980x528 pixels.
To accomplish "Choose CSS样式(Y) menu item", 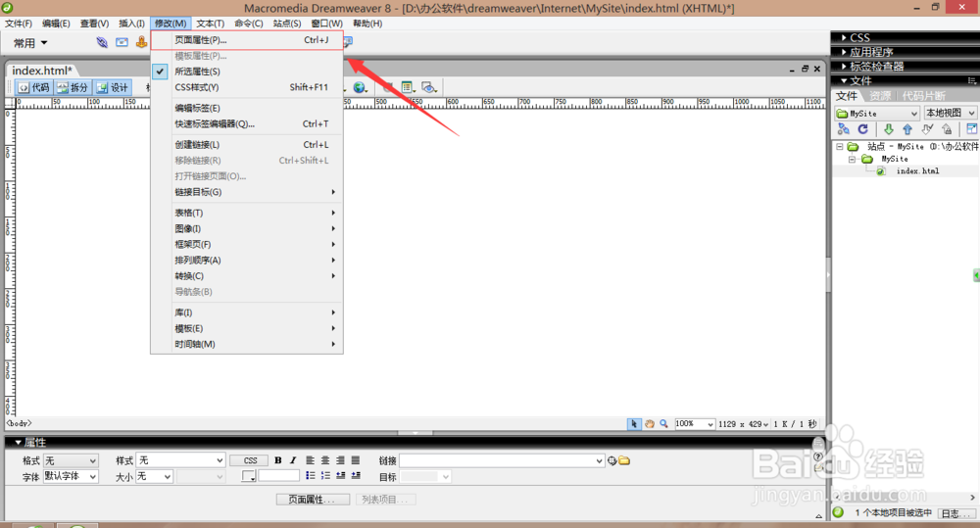I will (x=247, y=87).
